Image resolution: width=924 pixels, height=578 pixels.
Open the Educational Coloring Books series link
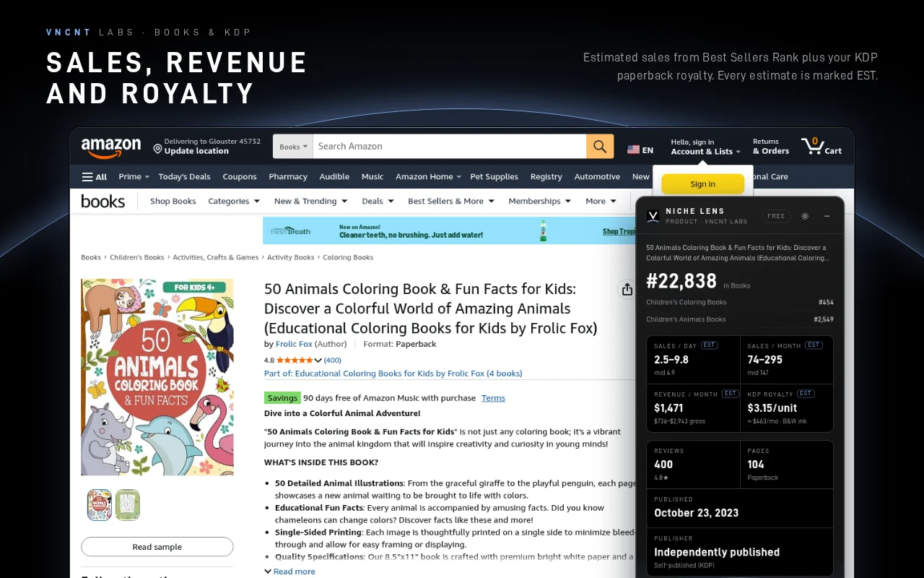[x=393, y=374]
